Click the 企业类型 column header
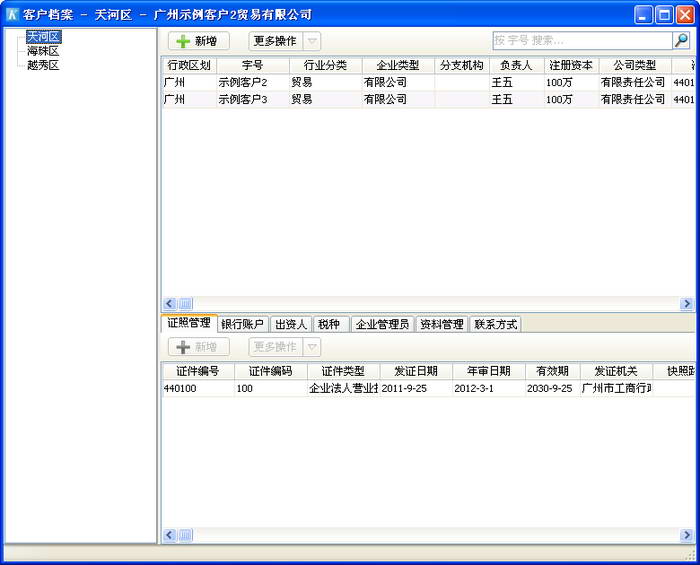Viewport: 700px width, 565px height. pyautogui.click(x=398, y=66)
